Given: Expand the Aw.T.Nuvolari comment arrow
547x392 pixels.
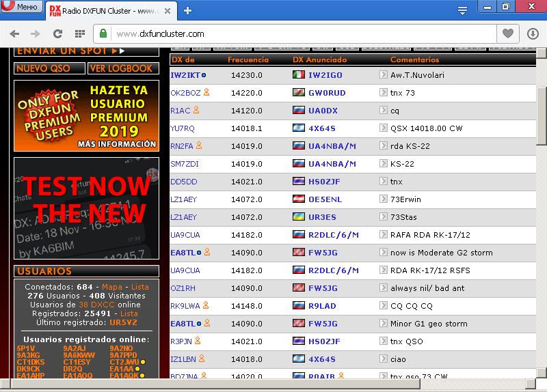Looking at the screenshot, I should coord(383,74).
